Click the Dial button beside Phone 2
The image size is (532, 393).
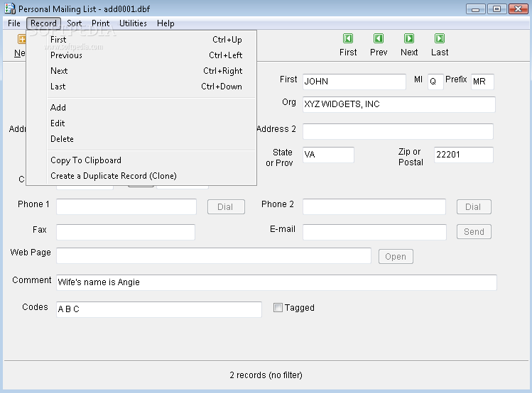click(x=474, y=206)
